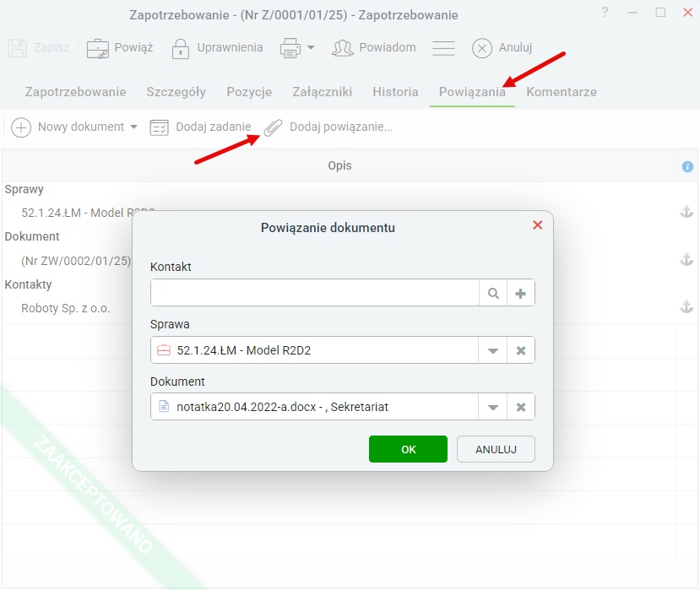
Task: Expand the printer options arrow
Action: [311, 47]
